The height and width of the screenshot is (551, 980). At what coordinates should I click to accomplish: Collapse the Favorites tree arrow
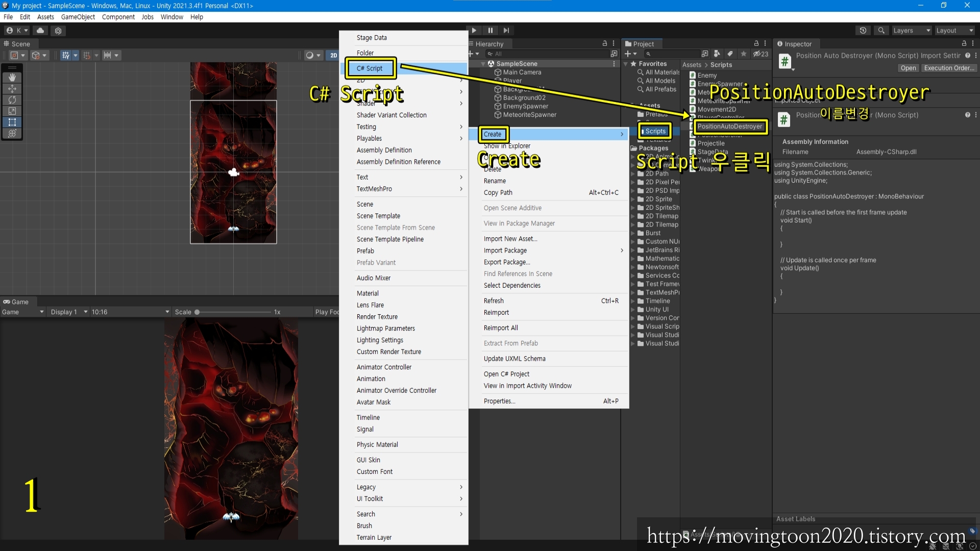pos(626,64)
